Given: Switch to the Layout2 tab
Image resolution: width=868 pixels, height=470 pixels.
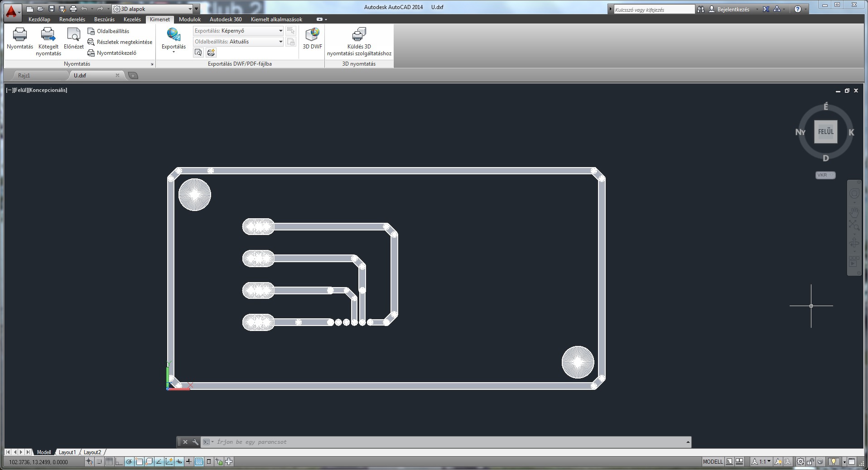Looking at the screenshot, I should [92, 452].
